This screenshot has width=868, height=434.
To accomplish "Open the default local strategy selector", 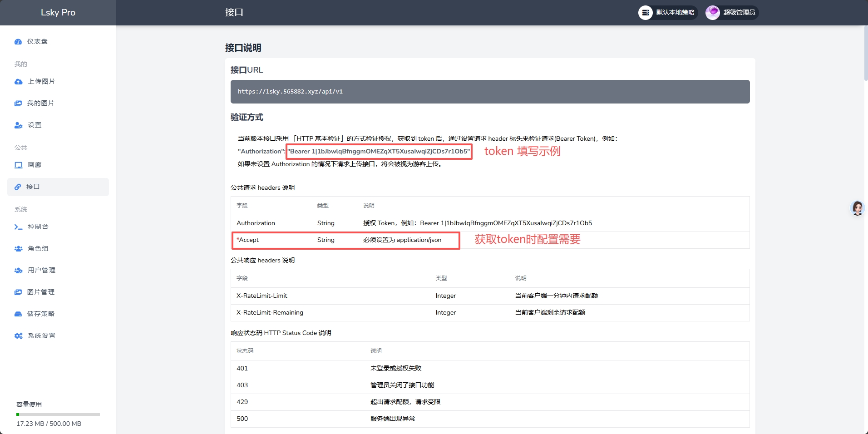I will (668, 13).
